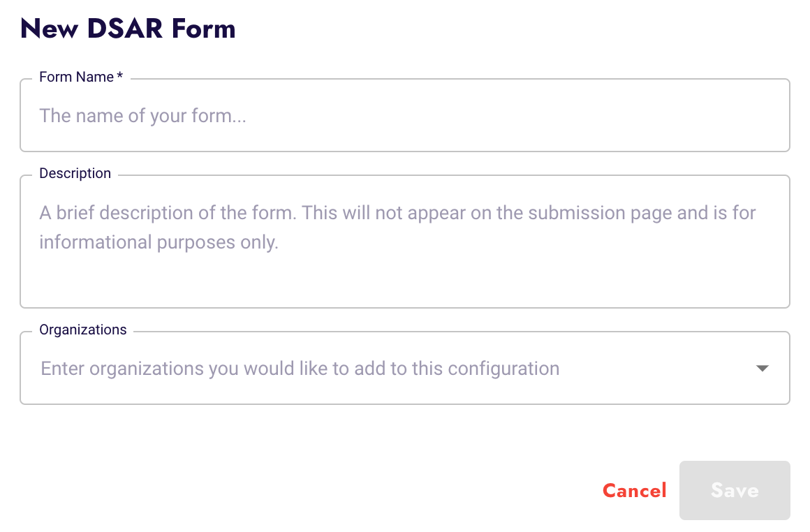Click Cancel to discard the new form
The image size is (810, 532).
click(634, 490)
